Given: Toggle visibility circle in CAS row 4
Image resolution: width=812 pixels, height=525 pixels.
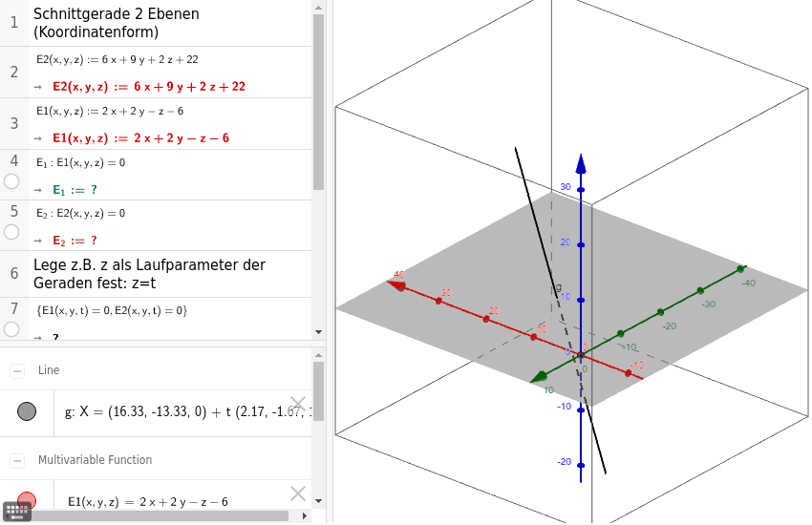Looking at the screenshot, I should [11, 181].
